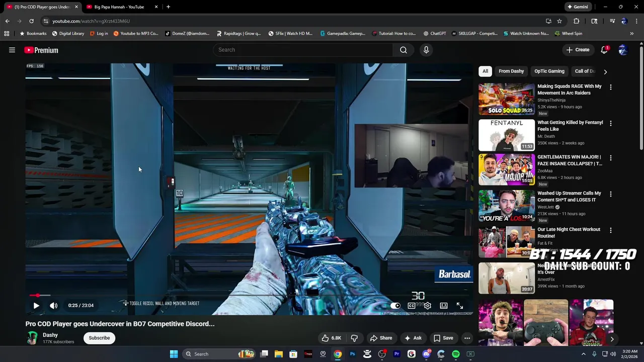The image size is (644, 362).
Task: Open options for Fentanyl video
Action: pos(611,123)
